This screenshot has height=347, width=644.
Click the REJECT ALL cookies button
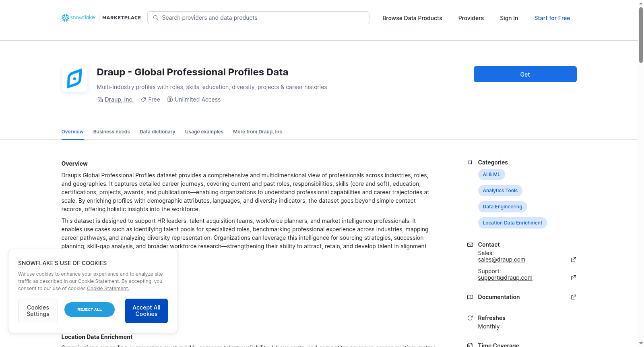click(89, 310)
